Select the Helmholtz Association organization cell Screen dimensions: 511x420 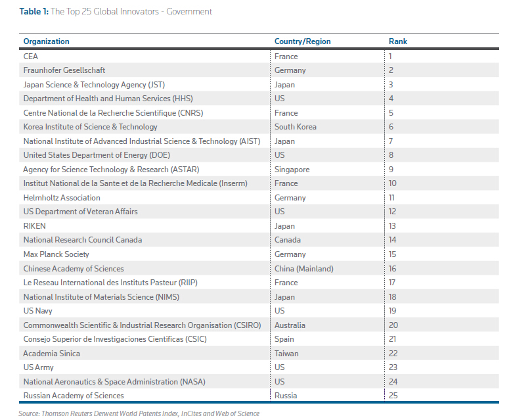(x=62, y=198)
